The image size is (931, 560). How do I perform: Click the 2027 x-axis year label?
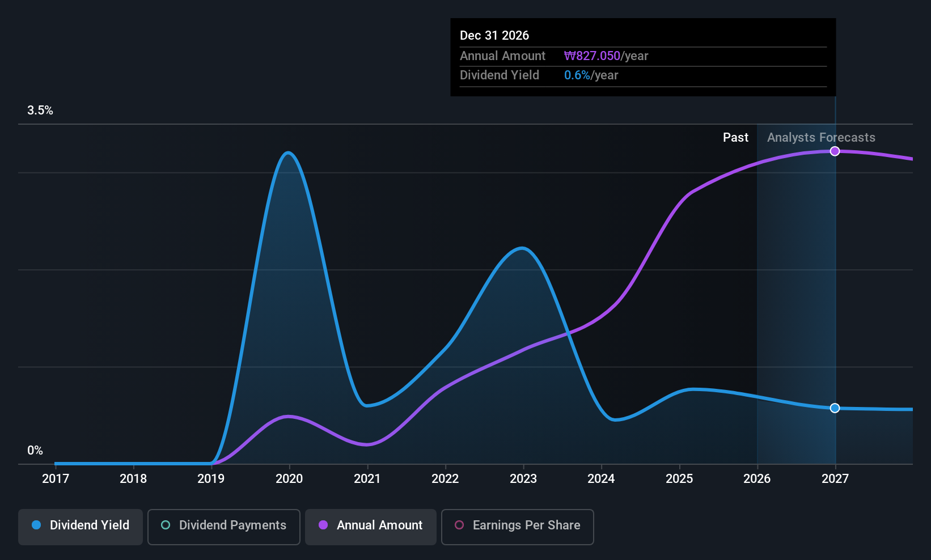pyautogui.click(x=835, y=479)
